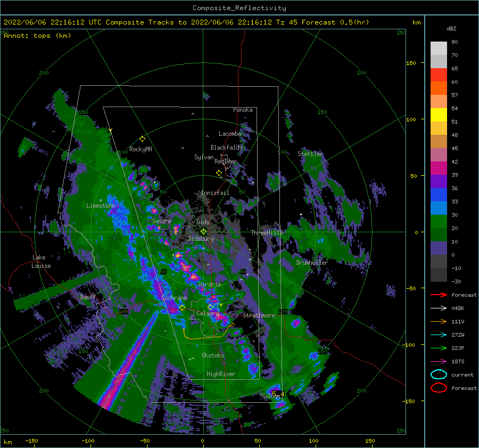
Task: Click the Innisfail city label
Action: click(215, 193)
